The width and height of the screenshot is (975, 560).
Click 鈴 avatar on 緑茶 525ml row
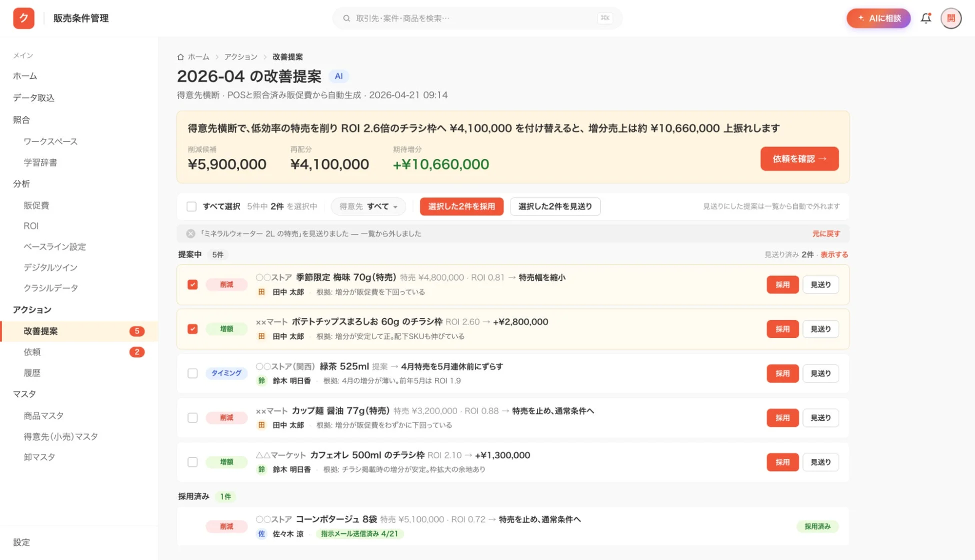click(x=261, y=381)
